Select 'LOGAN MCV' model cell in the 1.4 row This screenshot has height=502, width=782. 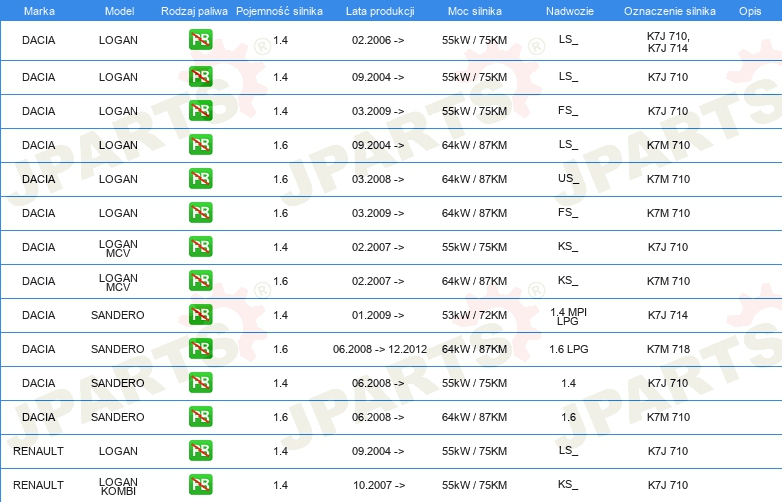point(118,248)
